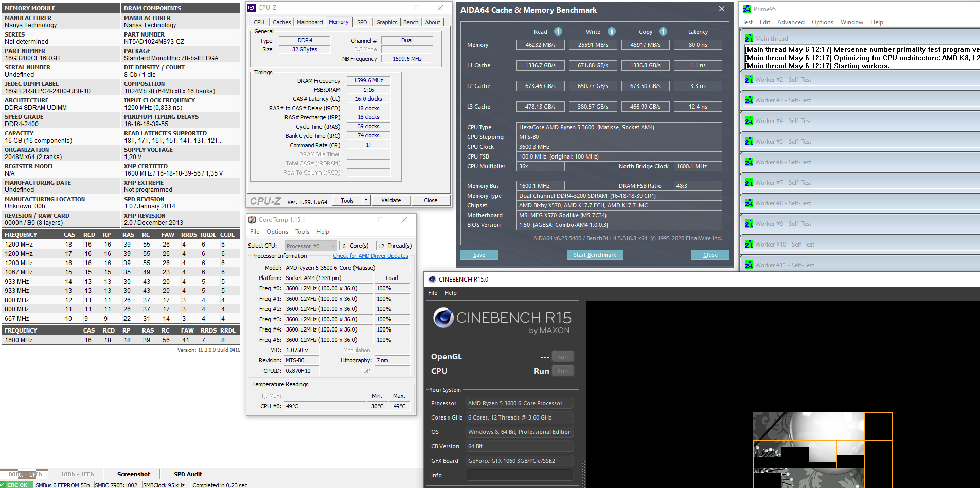Switch to the Graphics tab in CPU-Z
Screen dimensions: 980x488
[x=386, y=22]
